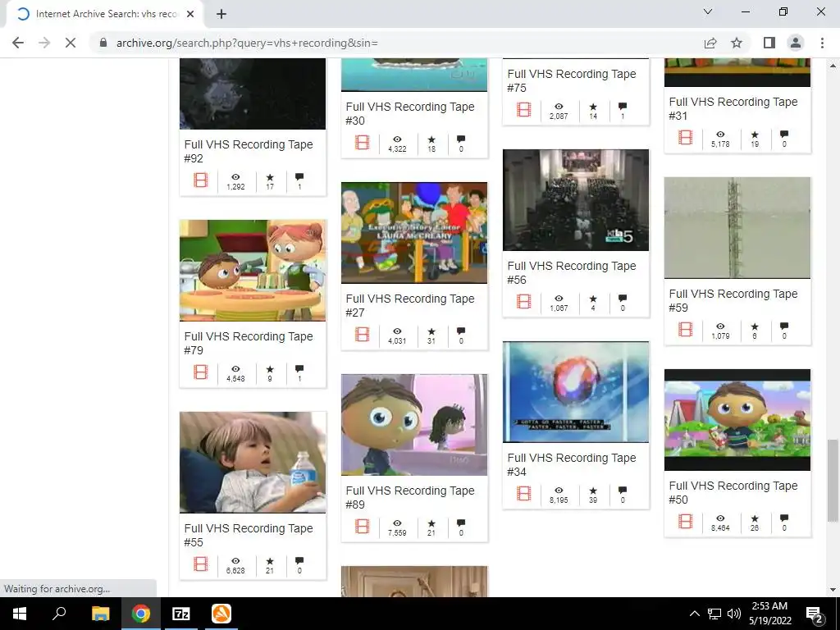The image size is (840, 630).
Task: Stop loading the page
Action: pos(71,43)
